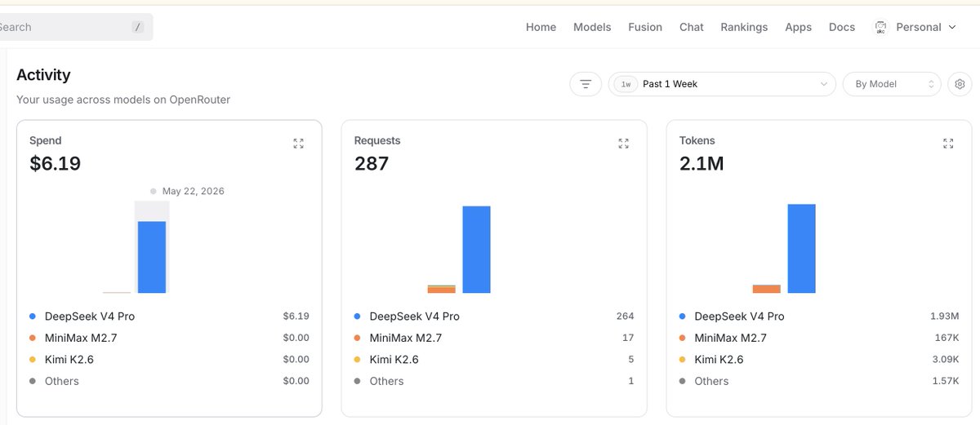
Task: Click the blue DeepSeek bar in Tokens chart
Action: [x=802, y=249]
